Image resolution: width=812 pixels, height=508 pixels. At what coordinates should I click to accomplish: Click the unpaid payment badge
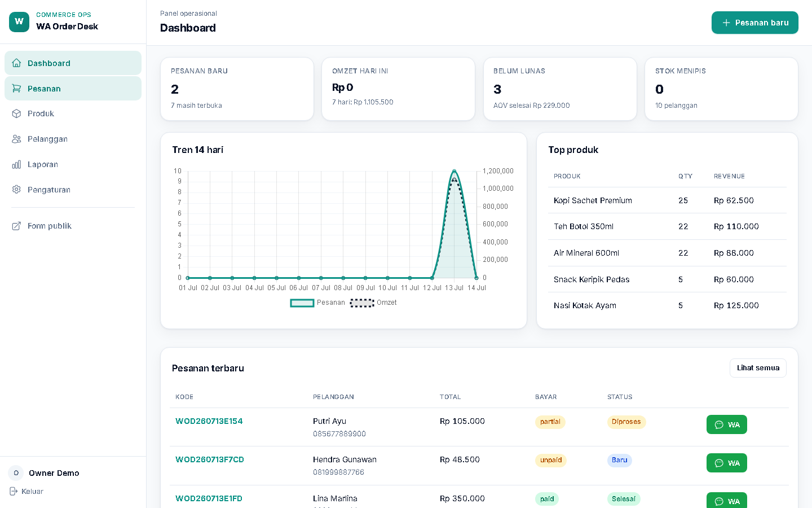[551, 460]
